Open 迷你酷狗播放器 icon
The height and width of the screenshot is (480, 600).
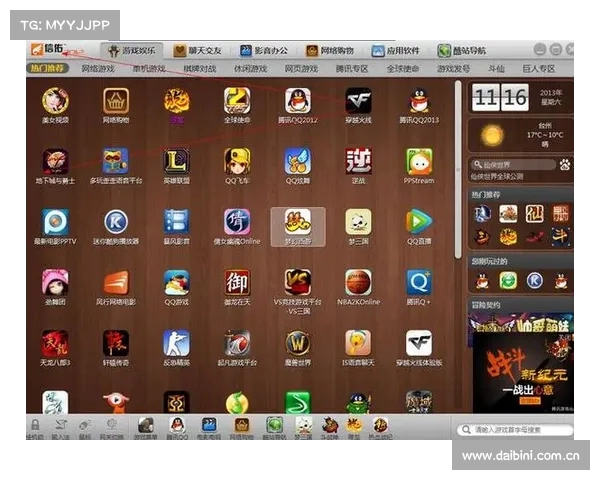click(x=116, y=222)
